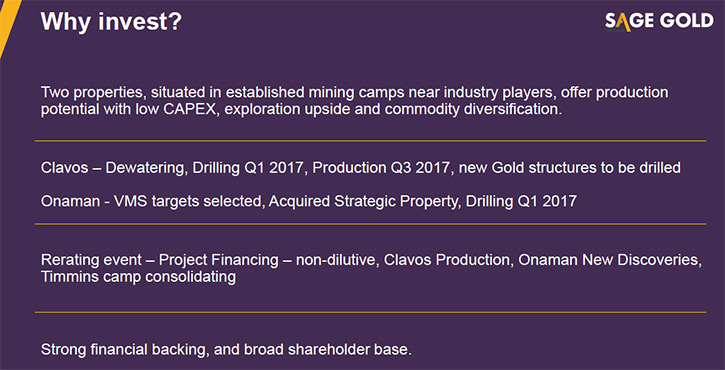The width and height of the screenshot is (725, 370).
Task: Click the Onaman VMS targets line
Action: (x=309, y=202)
